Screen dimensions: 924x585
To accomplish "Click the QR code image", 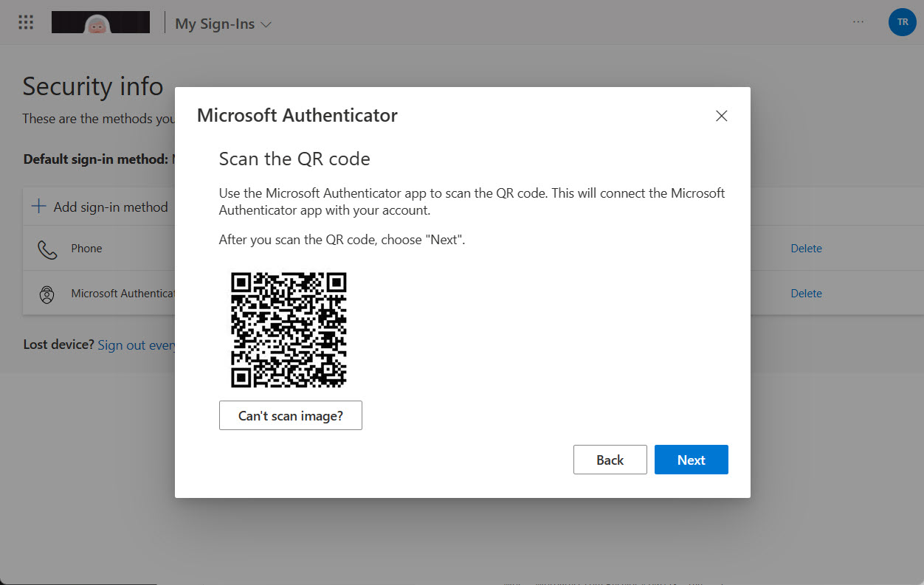I will tap(289, 330).
